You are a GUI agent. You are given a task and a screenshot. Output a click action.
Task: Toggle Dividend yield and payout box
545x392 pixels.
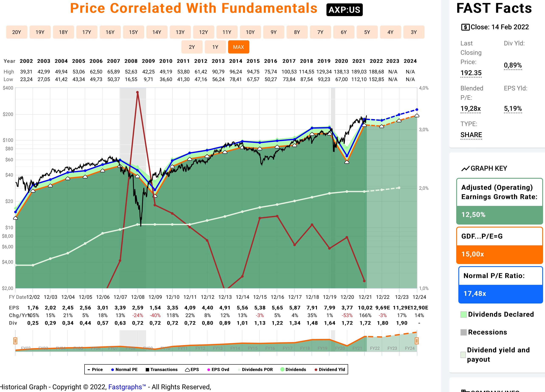click(x=463, y=355)
